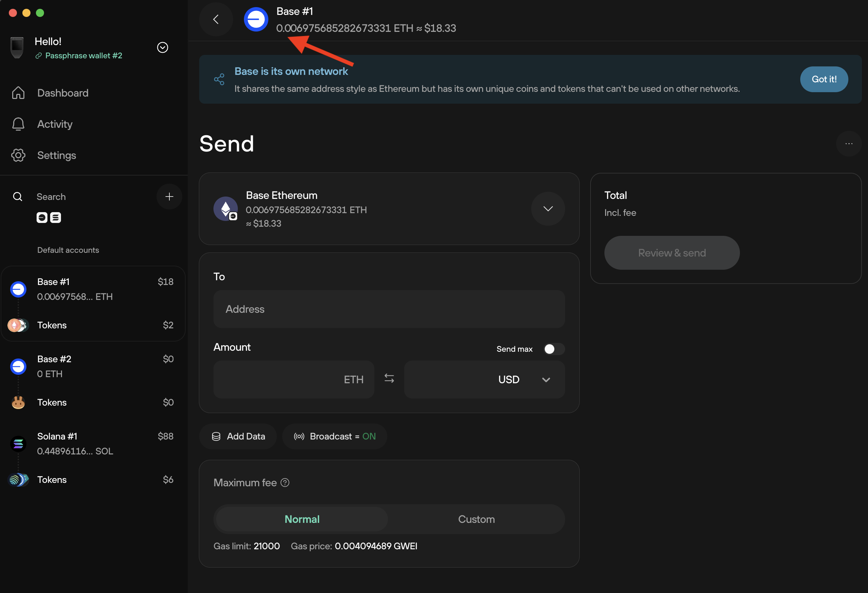
Task: Open the device switcher chevron next to Hello!
Action: point(163,47)
